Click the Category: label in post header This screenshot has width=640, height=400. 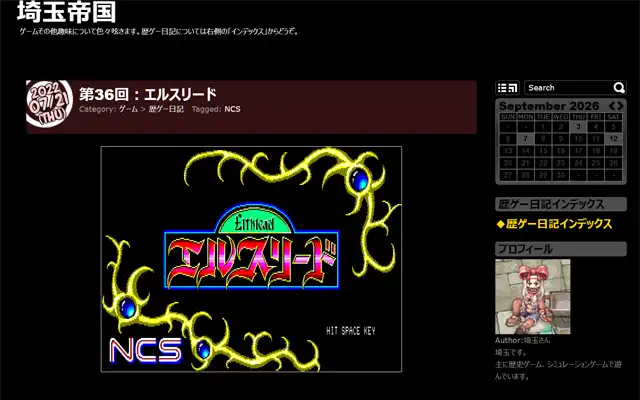(98, 109)
